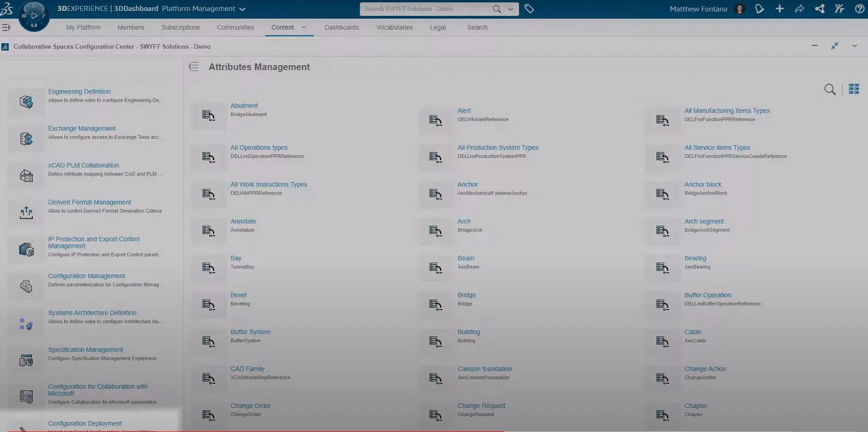Viewport: 868px width, 432px height.
Task: Open the Engineering Definition icon in sidebar
Action: pyautogui.click(x=26, y=102)
